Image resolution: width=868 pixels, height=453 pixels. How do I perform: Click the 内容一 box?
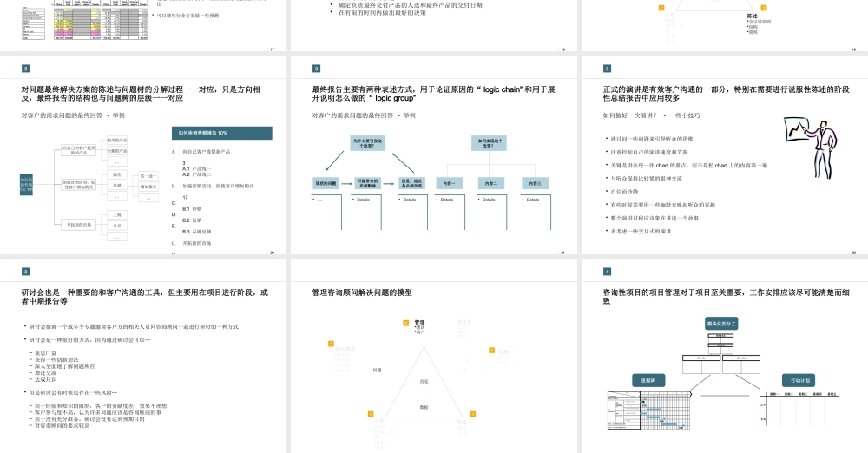pos(449,183)
